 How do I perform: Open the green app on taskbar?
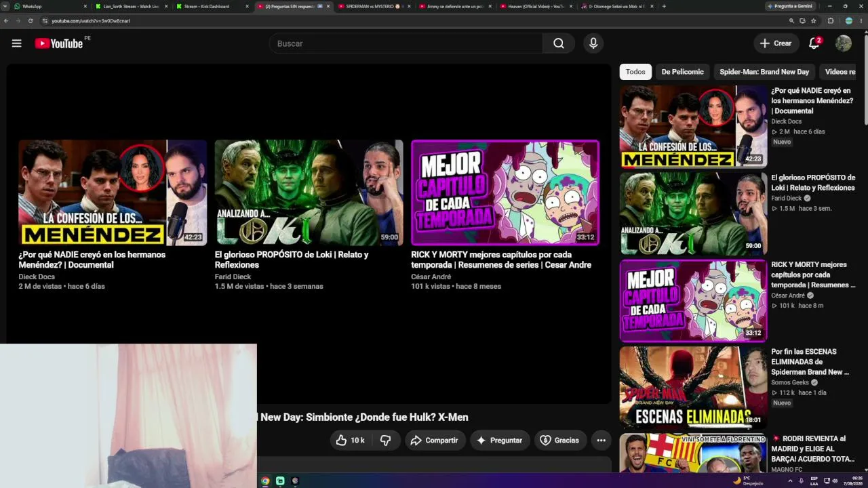(x=280, y=481)
